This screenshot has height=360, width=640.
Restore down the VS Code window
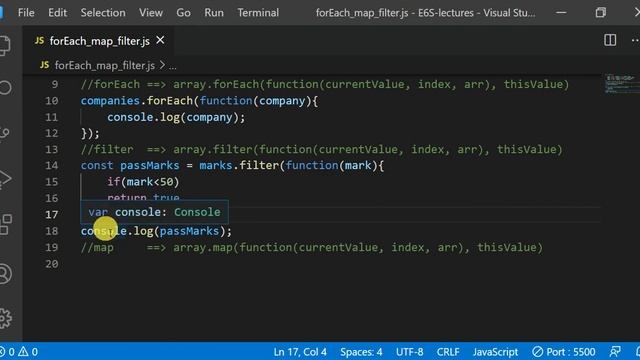[600, 13]
